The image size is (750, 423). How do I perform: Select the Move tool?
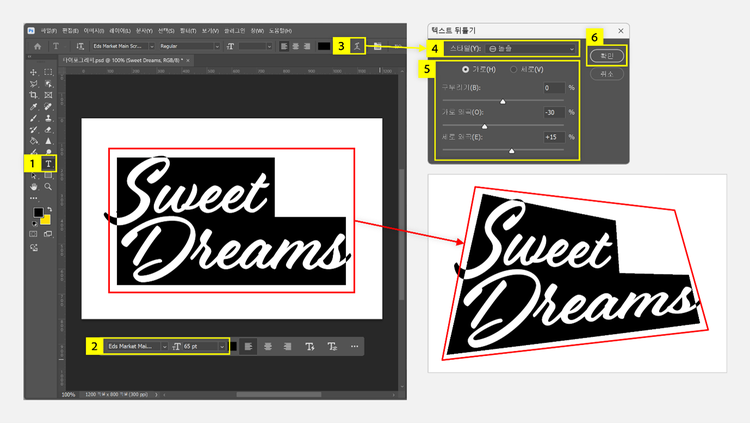pyautogui.click(x=33, y=72)
